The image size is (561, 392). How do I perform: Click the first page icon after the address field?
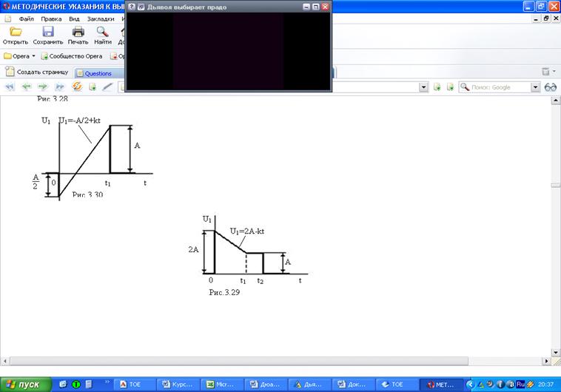pyautogui.click(x=437, y=87)
